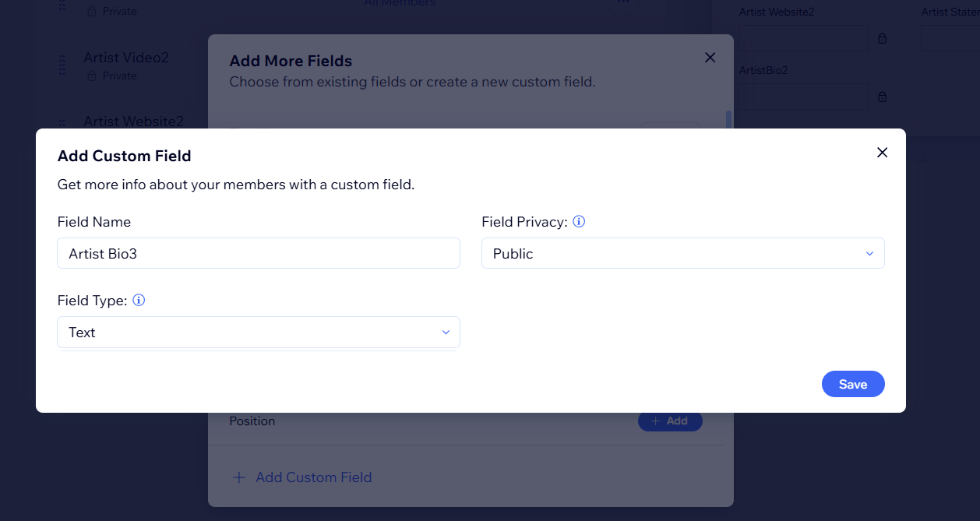The width and height of the screenshot is (980, 521).
Task: Click the Save button
Action: tap(853, 384)
